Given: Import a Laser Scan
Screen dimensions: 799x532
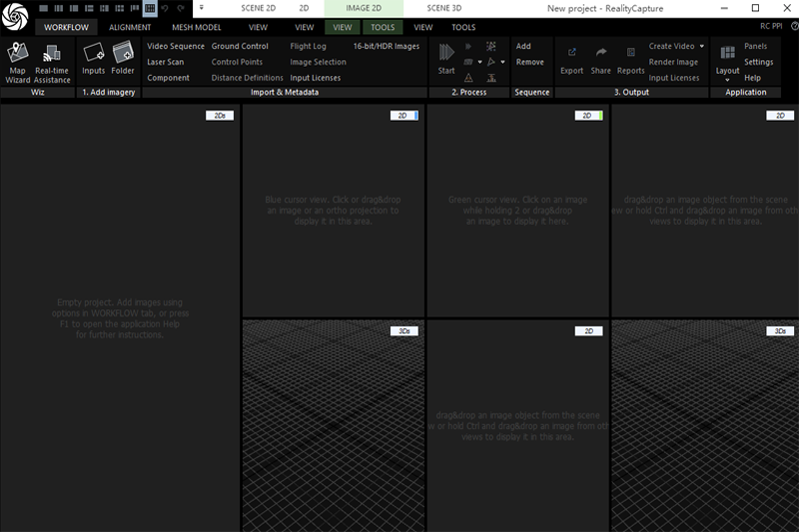Looking at the screenshot, I should coord(166,62).
